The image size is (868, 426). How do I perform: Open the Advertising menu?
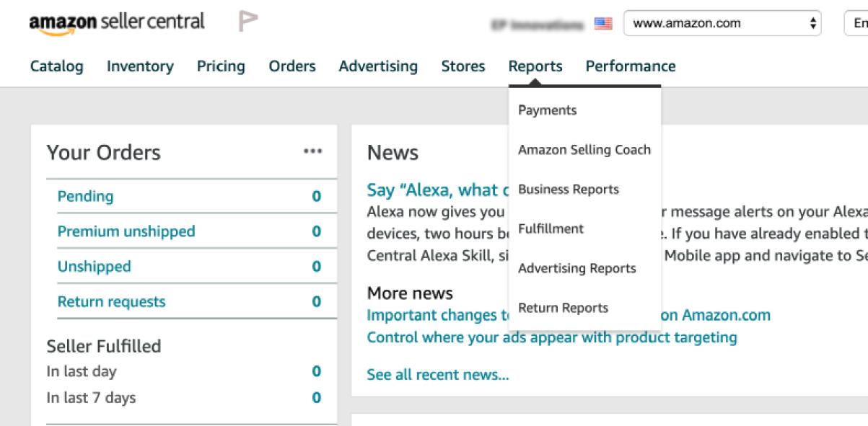[x=378, y=66]
